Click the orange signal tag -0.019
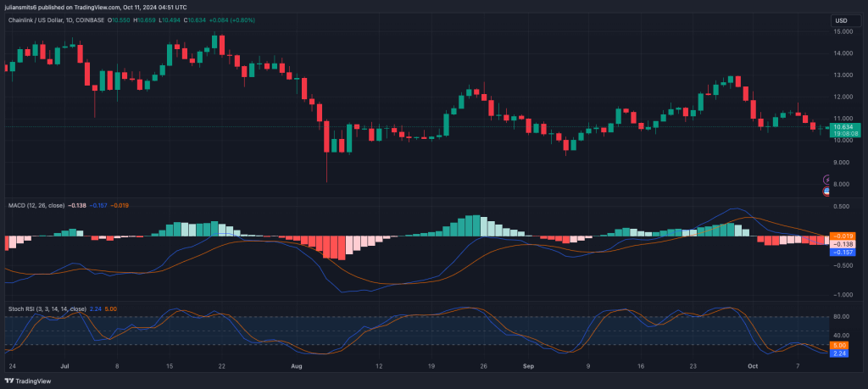868x389 pixels. (843, 236)
